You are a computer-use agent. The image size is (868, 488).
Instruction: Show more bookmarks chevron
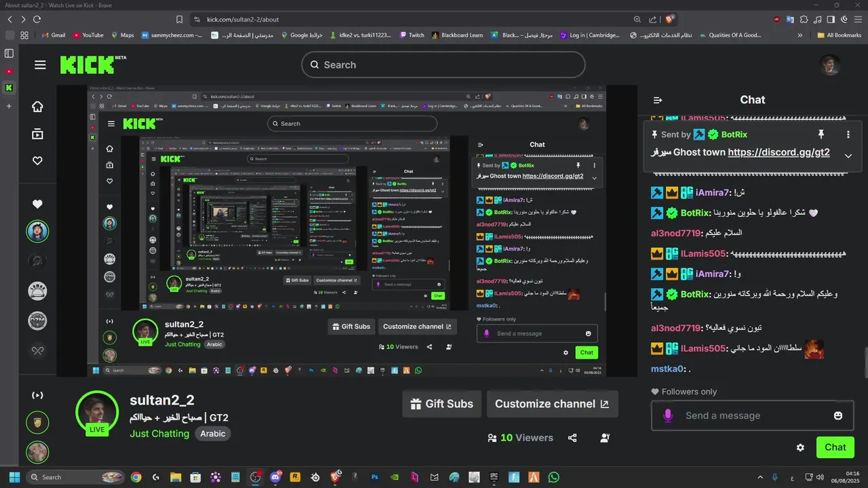(x=800, y=35)
